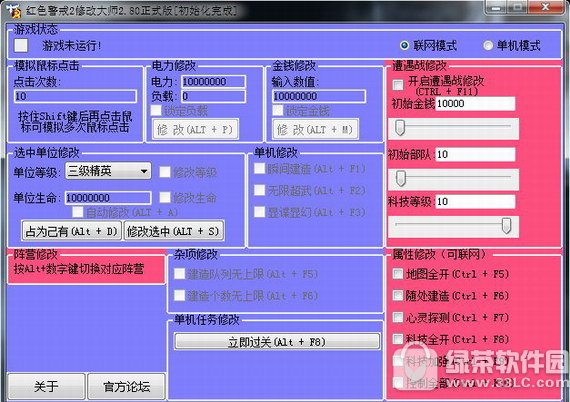
Task: Toggle the (Alt + F3) checkbox
Action: pyautogui.click(x=260, y=212)
